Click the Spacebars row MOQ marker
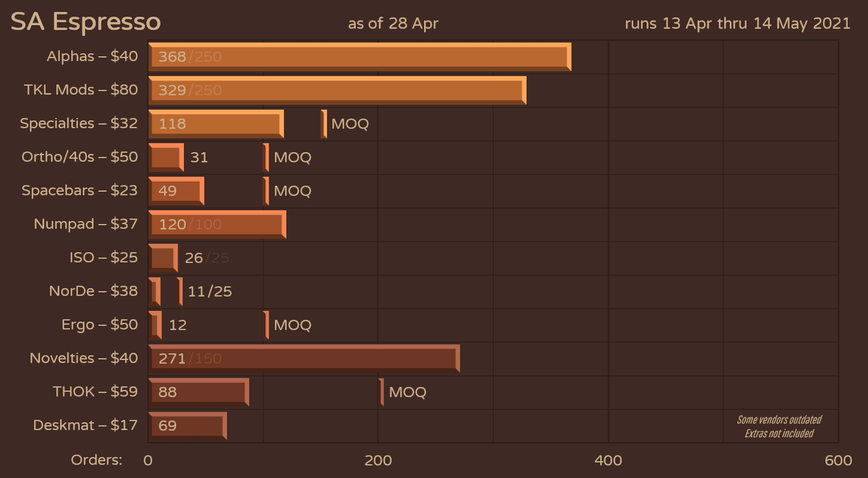868x478 pixels. click(266, 191)
